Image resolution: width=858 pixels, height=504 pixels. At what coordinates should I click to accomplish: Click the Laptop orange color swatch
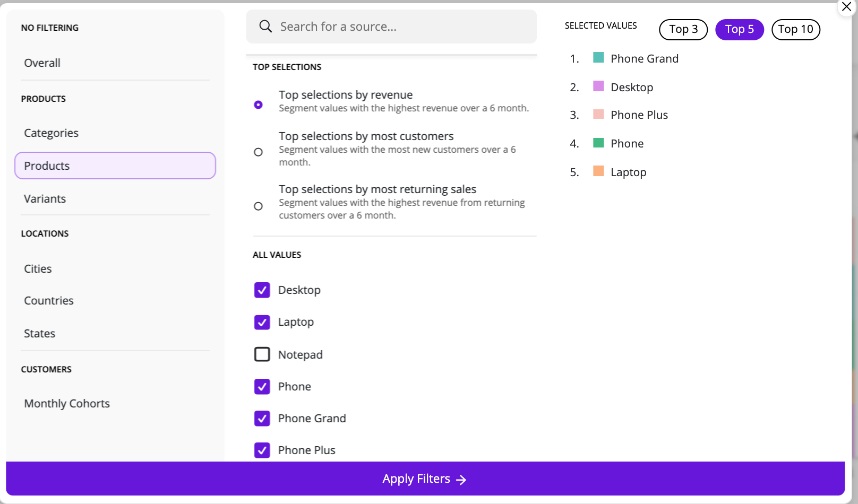click(598, 171)
